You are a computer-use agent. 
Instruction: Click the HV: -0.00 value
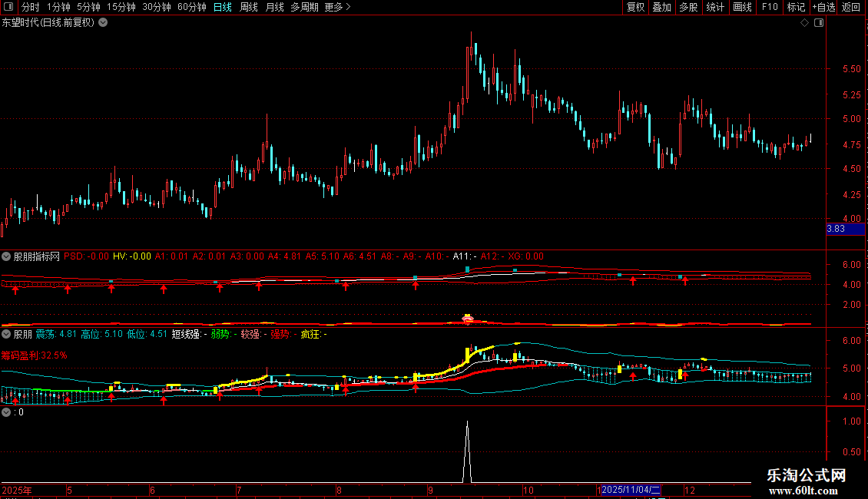coord(132,256)
